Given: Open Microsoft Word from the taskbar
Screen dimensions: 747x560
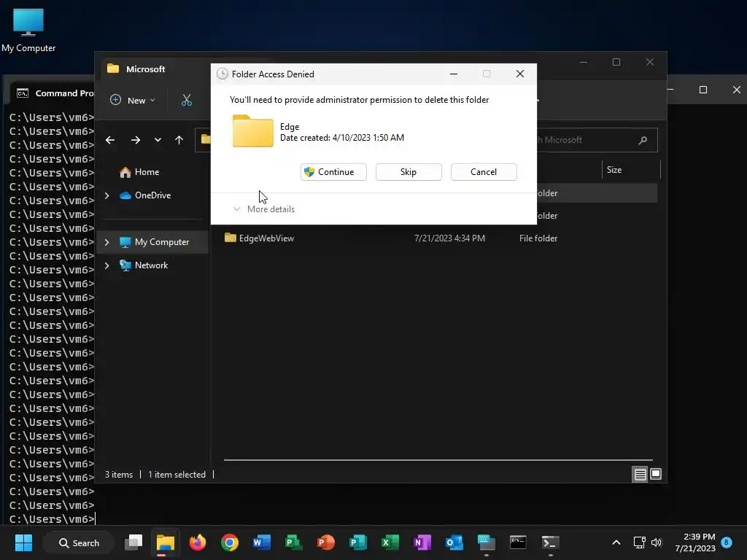Looking at the screenshot, I should coord(262,542).
